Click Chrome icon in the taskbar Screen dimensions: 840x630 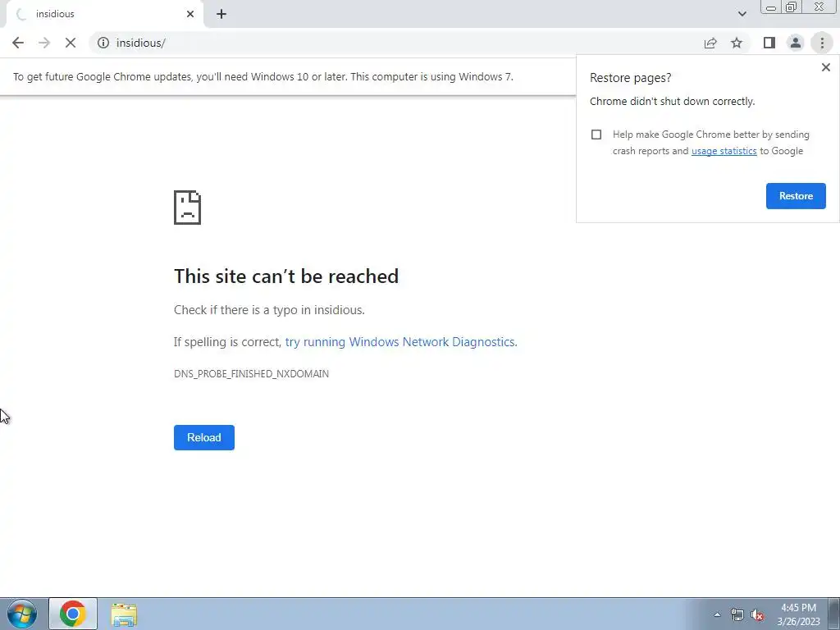pyautogui.click(x=73, y=614)
